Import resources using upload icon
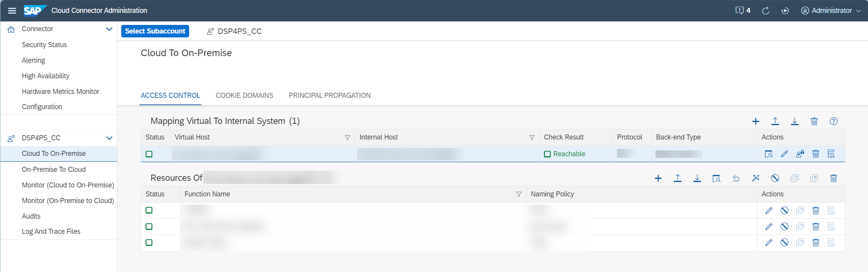This screenshot has height=272, width=868. click(678, 178)
